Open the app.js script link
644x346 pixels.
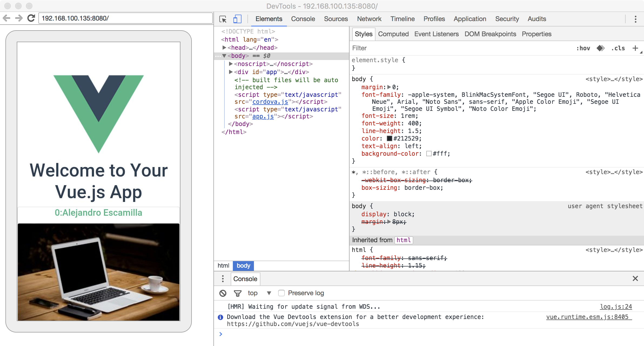tap(262, 116)
